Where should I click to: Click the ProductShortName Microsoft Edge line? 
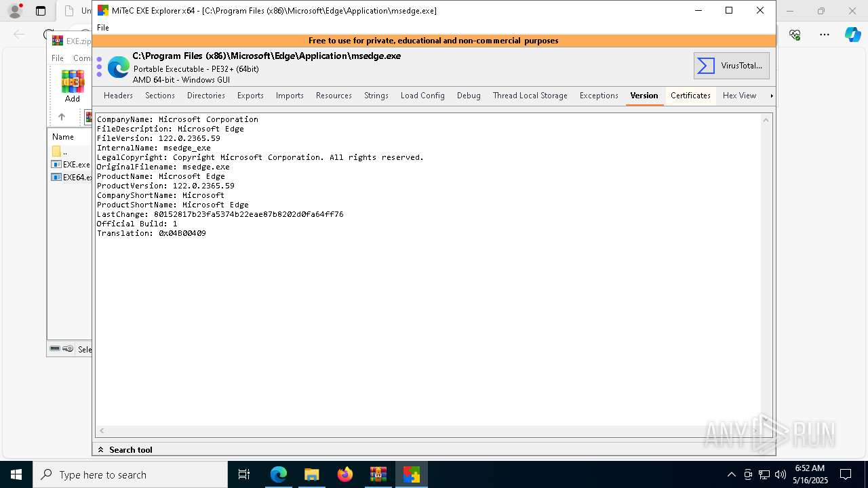click(x=173, y=205)
